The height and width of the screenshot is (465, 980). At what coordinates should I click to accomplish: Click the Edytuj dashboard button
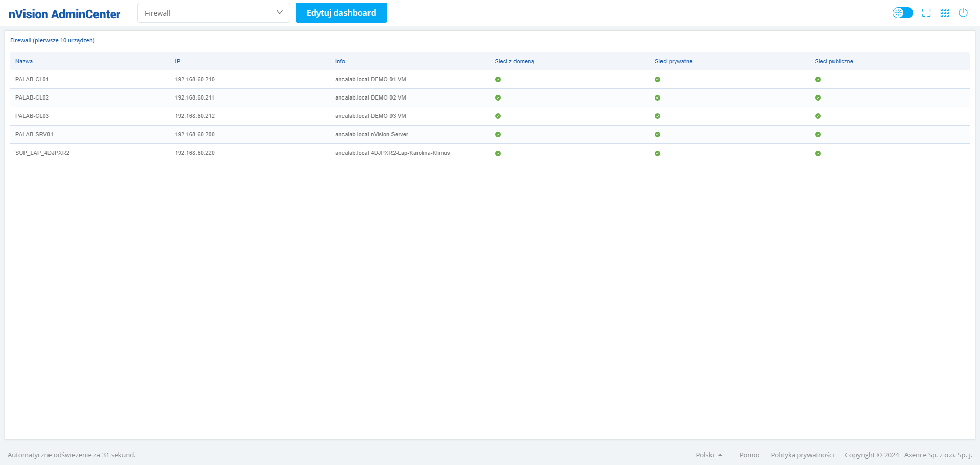341,13
